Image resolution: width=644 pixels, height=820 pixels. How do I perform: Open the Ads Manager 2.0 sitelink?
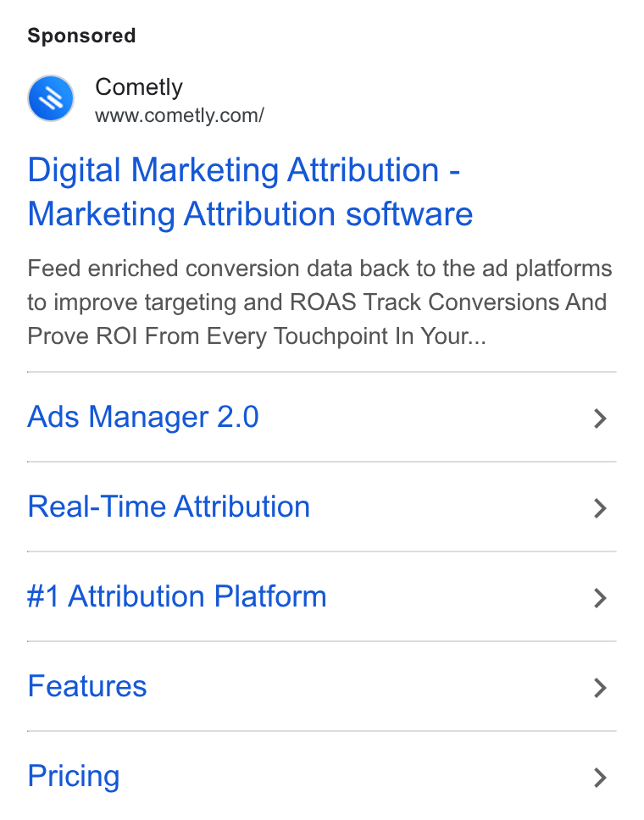(x=143, y=417)
